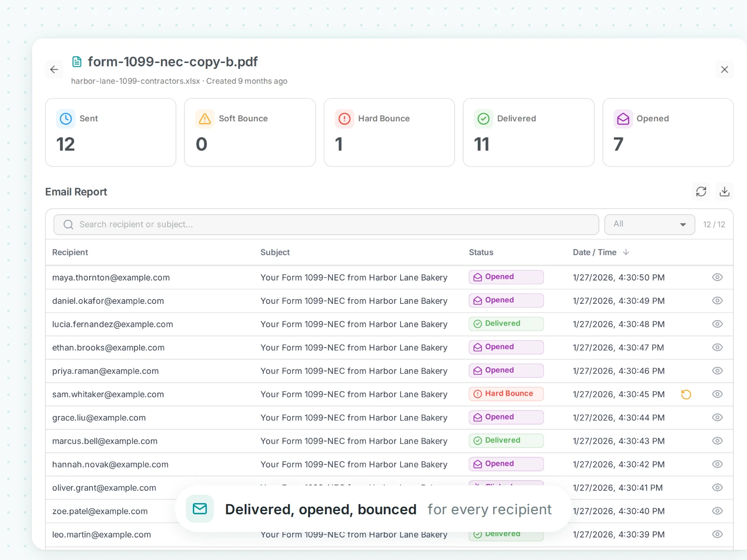View email details for grace.liu@example.com
The width and height of the screenshot is (747, 560).
tap(717, 417)
